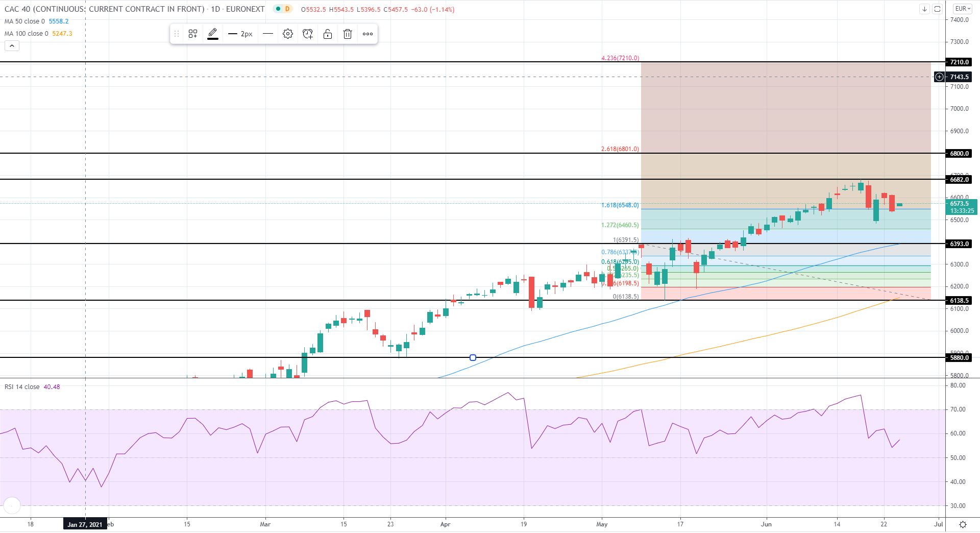
Task: Click the green market status dot
Action: pos(277,9)
